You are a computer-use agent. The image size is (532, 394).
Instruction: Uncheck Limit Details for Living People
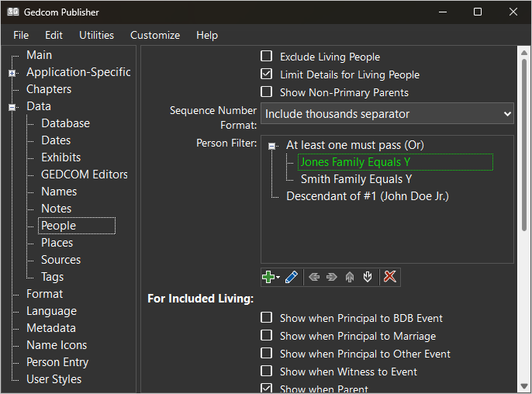point(266,74)
